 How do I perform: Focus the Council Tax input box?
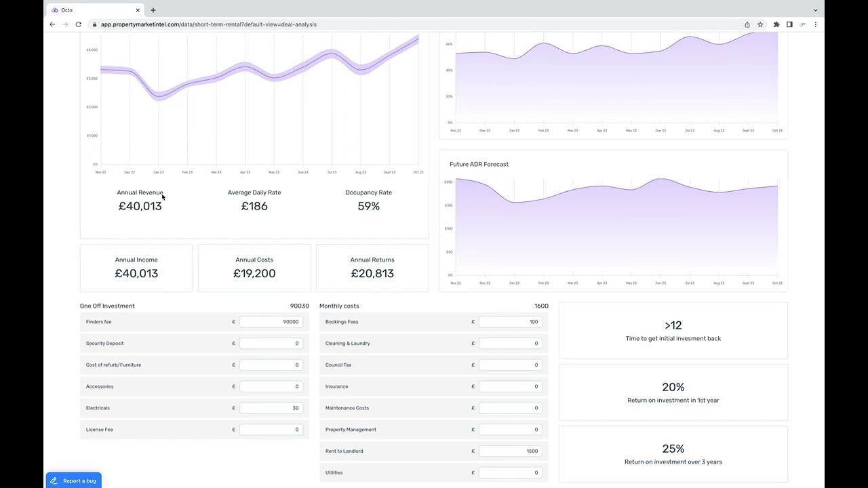pos(510,365)
